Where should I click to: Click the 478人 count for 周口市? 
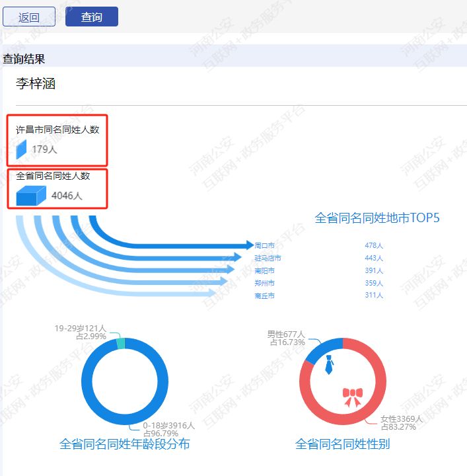tap(374, 245)
